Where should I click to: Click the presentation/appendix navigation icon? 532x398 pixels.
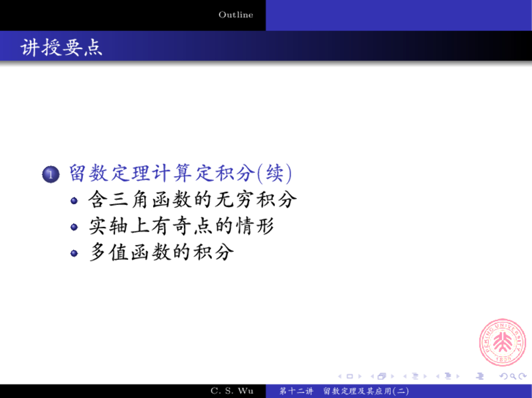click(x=480, y=376)
